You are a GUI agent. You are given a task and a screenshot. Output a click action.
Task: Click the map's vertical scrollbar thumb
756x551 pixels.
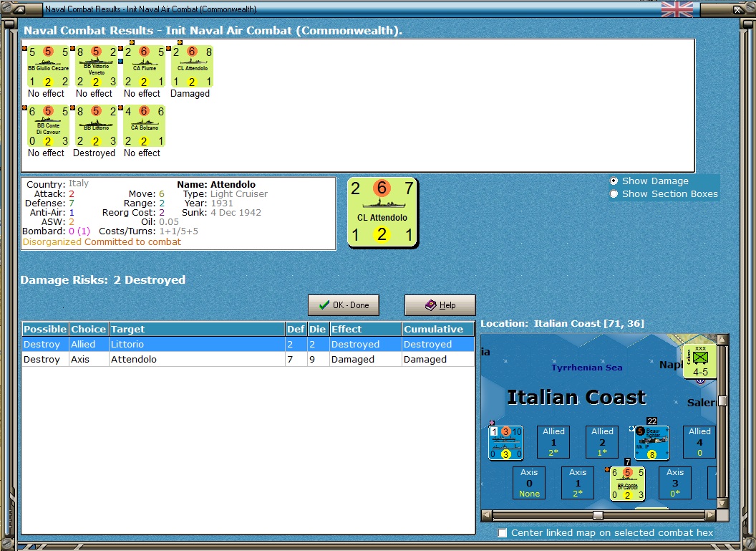click(722, 401)
